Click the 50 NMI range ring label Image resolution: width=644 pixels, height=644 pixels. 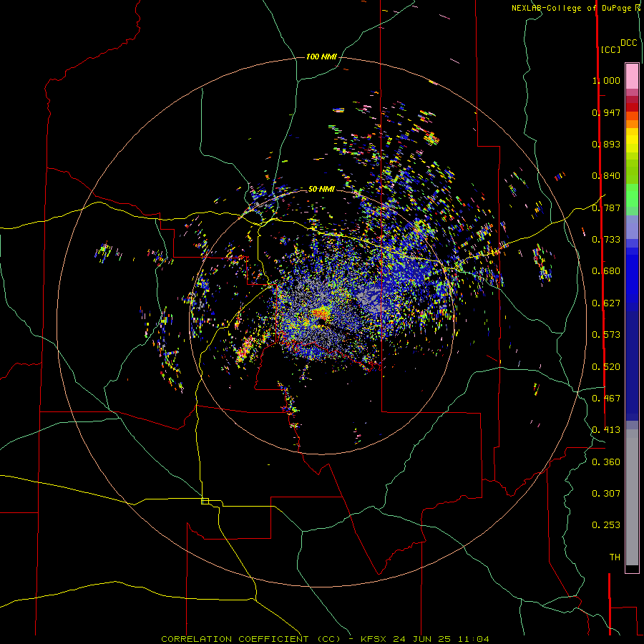(321, 190)
